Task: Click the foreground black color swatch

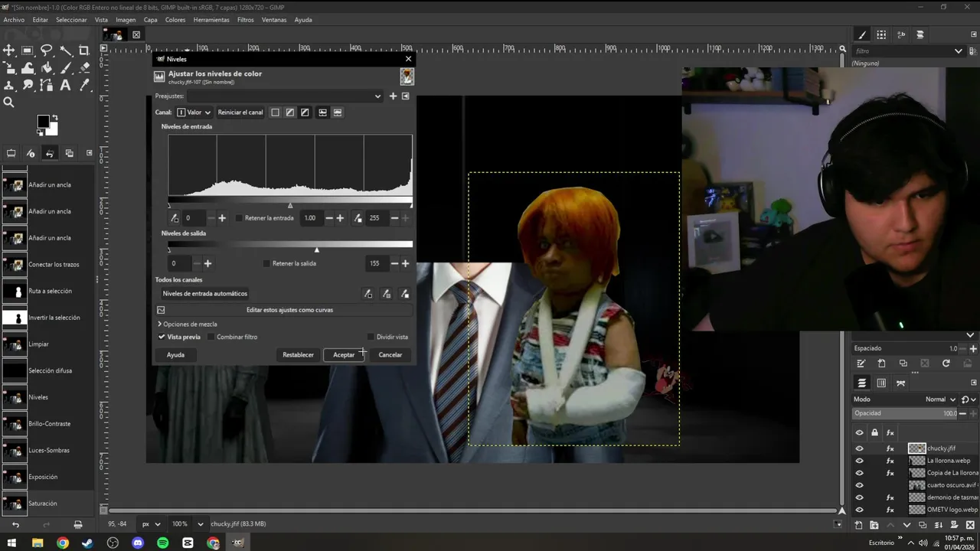Action: tap(43, 122)
